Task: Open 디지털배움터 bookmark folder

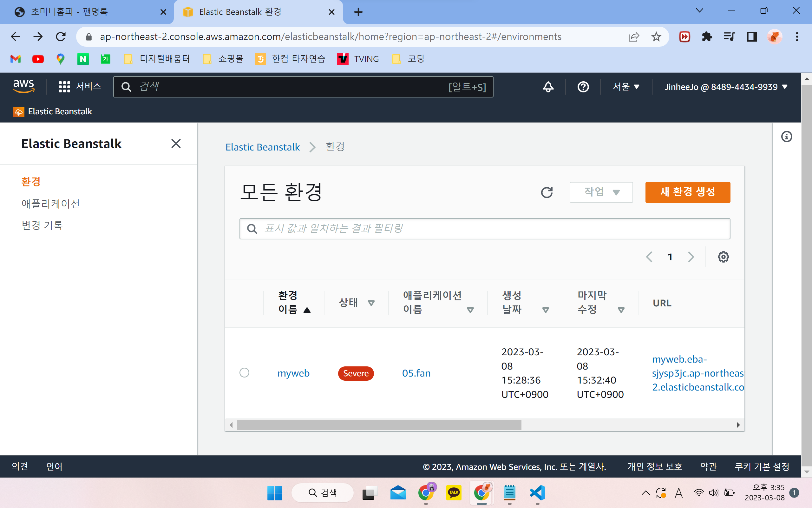Action: (x=157, y=59)
